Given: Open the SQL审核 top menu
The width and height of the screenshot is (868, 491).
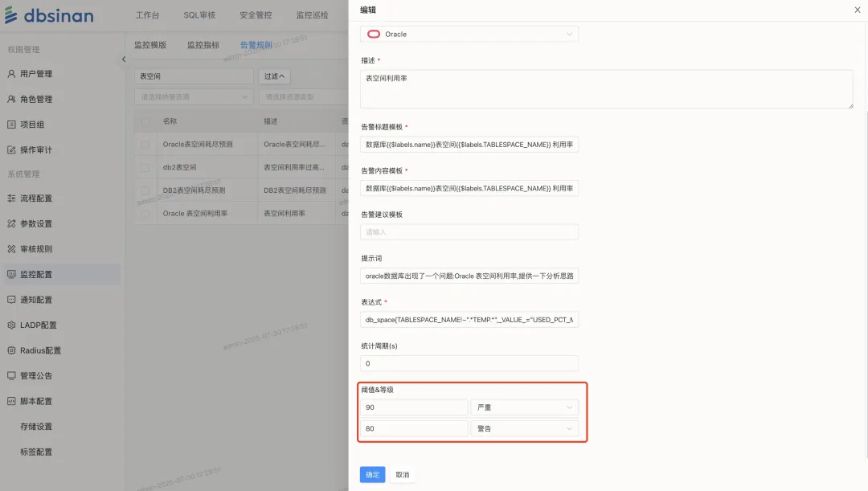Looking at the screenshot, I should pos(199,15).
